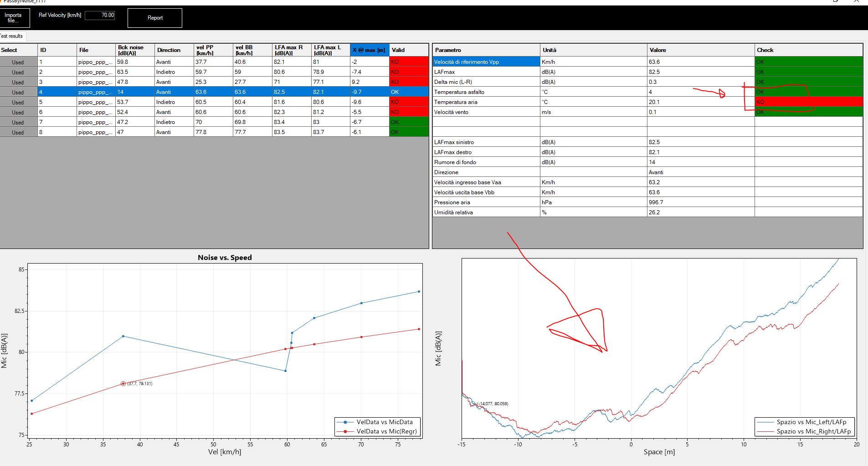Sort by the Bck noise column header
The image size is (868, 466).
134,50
